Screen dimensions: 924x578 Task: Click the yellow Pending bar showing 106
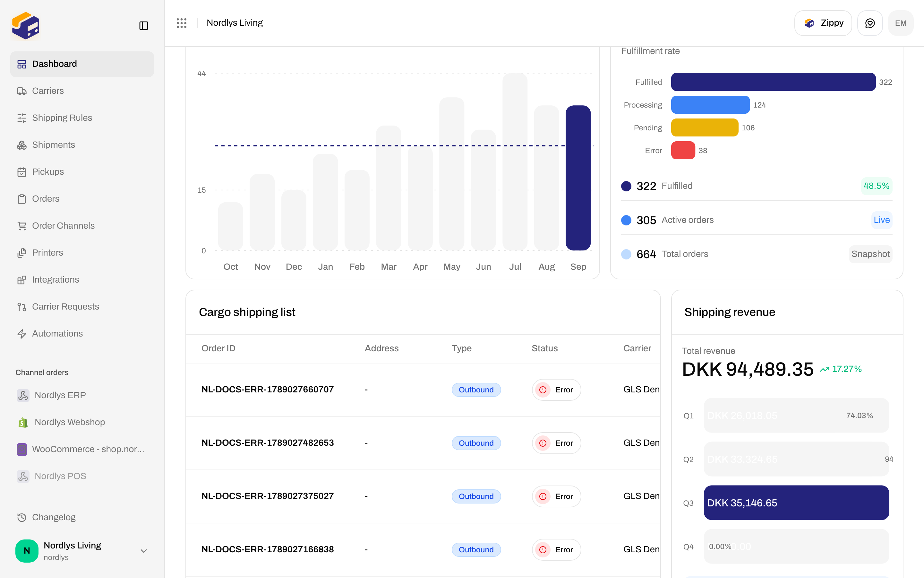point(705,128)
